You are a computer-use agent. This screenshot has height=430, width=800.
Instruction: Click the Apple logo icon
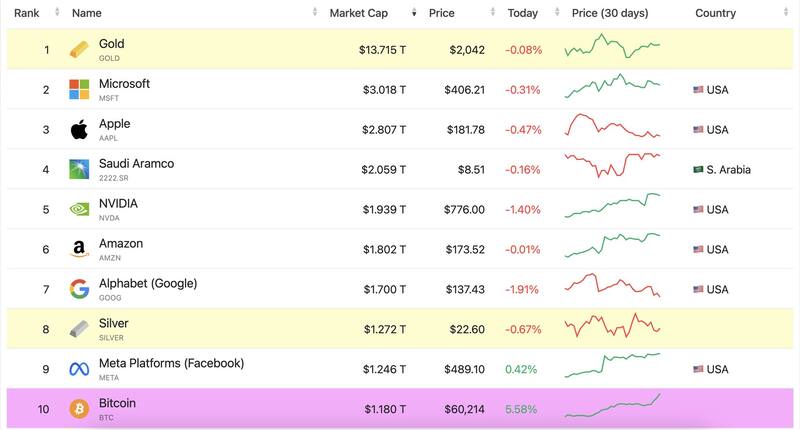79,130
